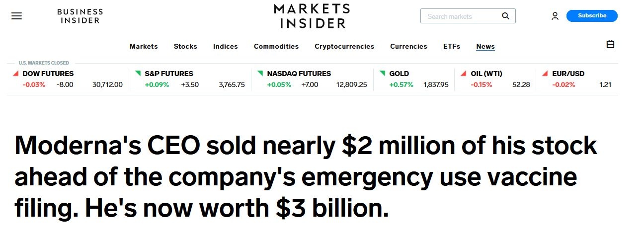Image resolution: width=644 pixels, height=241 pixels.
Task: Open the Markets menu item
Action: (144, 46)
